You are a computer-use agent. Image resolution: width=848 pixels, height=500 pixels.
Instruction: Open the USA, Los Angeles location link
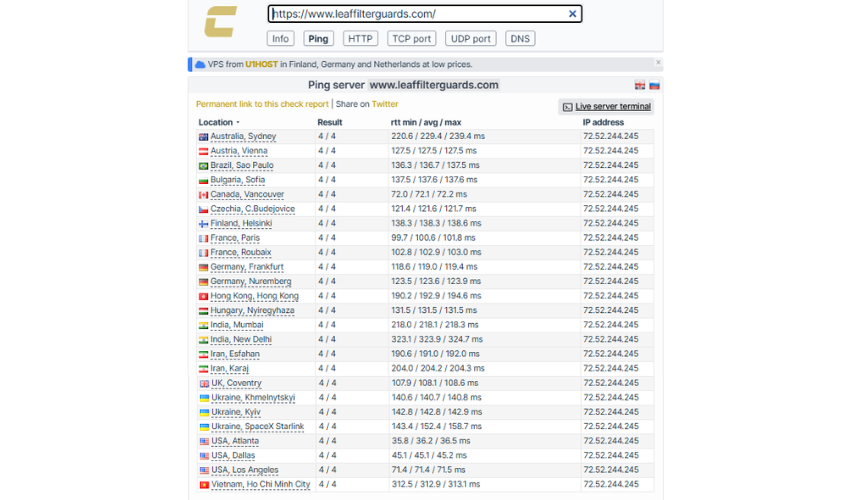tap(245, 470)
